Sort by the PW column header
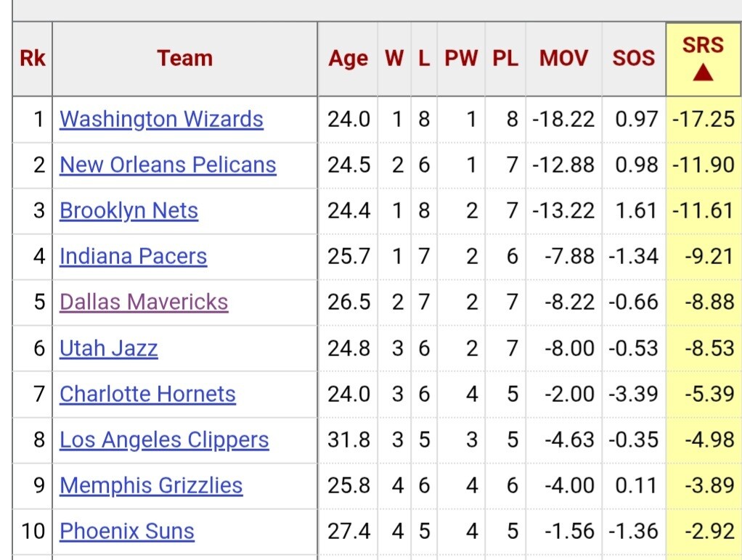 coord(461,59)
